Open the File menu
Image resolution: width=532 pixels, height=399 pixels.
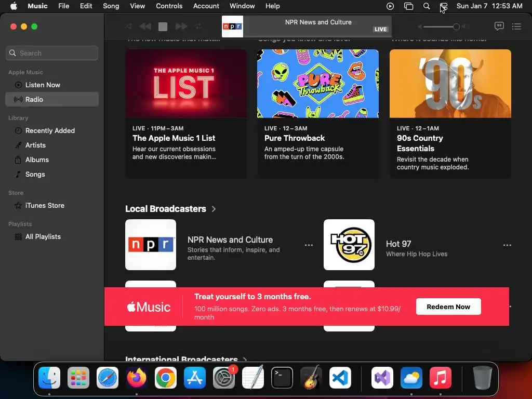click(63, 6)
